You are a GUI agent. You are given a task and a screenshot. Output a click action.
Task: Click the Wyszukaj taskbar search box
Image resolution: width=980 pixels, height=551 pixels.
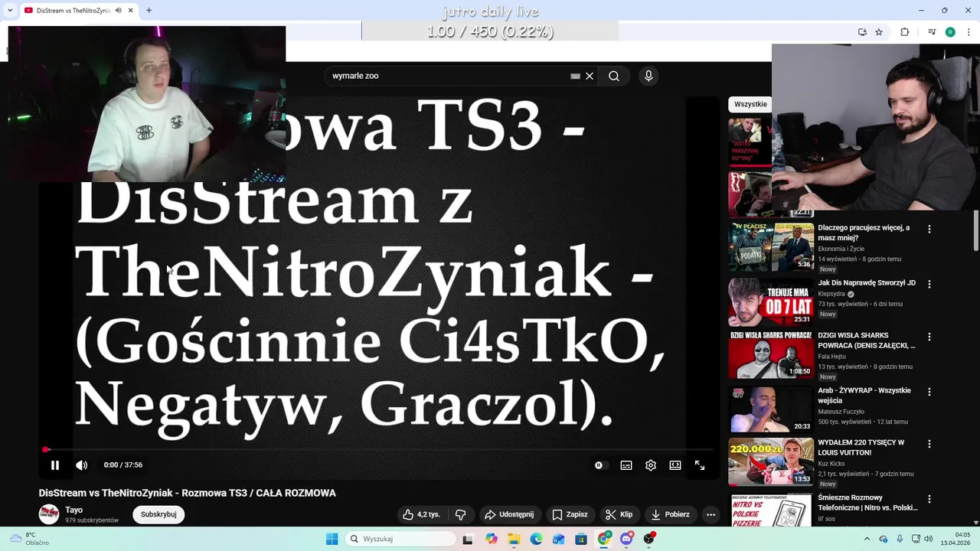coord(400,539)
